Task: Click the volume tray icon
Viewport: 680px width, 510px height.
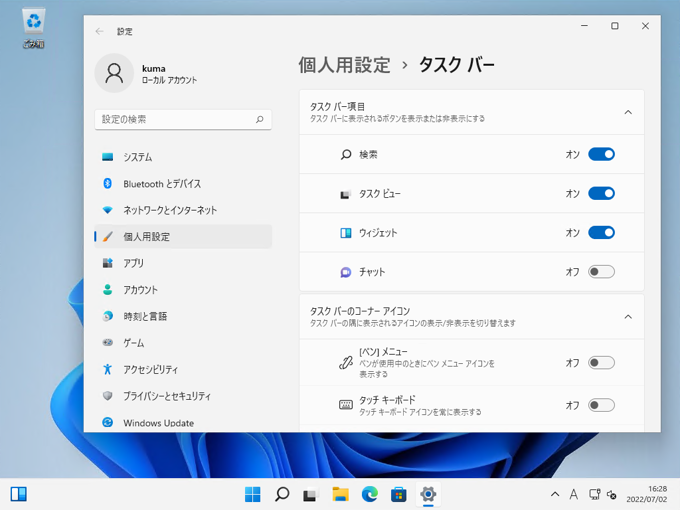Action: pos(611,494)
